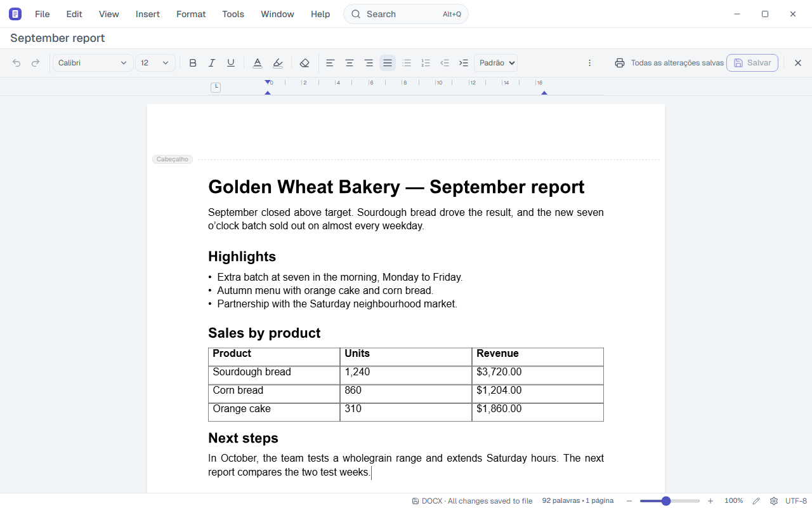Zoom out with the minus icon

629,501
